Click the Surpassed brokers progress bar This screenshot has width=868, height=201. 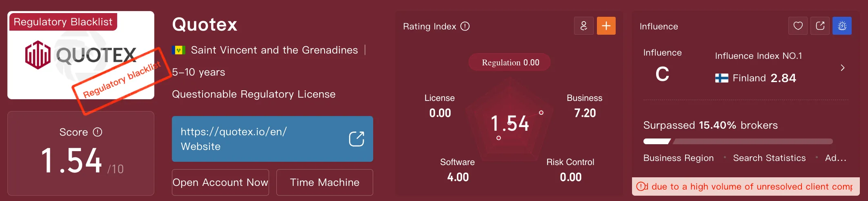[x=738, y=141]
